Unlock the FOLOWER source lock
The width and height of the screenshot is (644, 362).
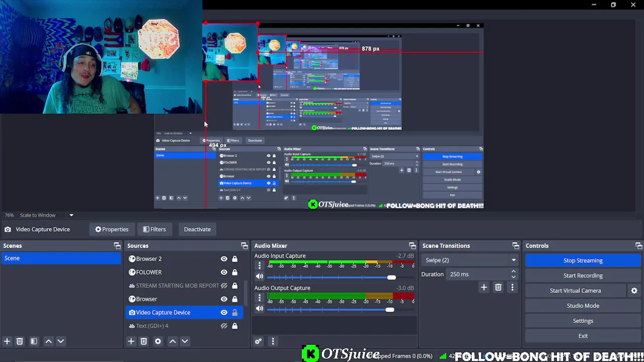pos(234,272)
